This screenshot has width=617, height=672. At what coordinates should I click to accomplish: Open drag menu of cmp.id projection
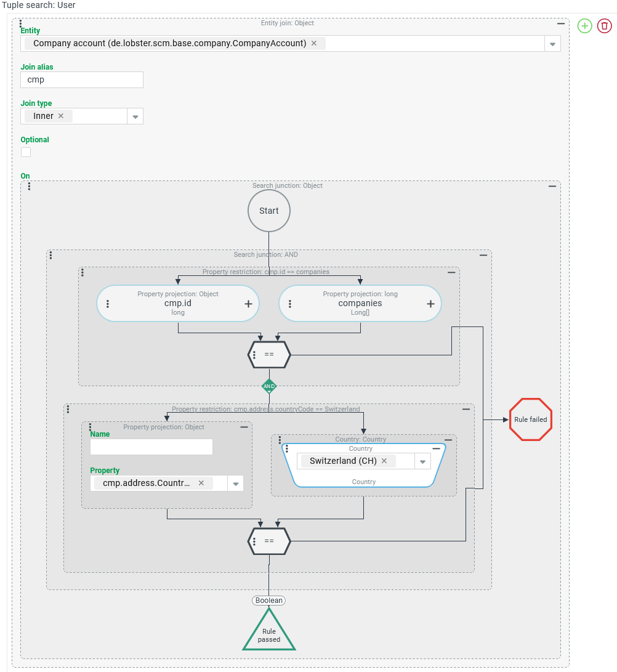[108, 304]
